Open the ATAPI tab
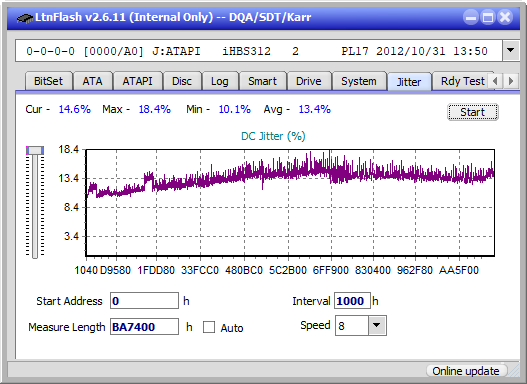This screenshot has width=527, height=384. pos(137,81)
